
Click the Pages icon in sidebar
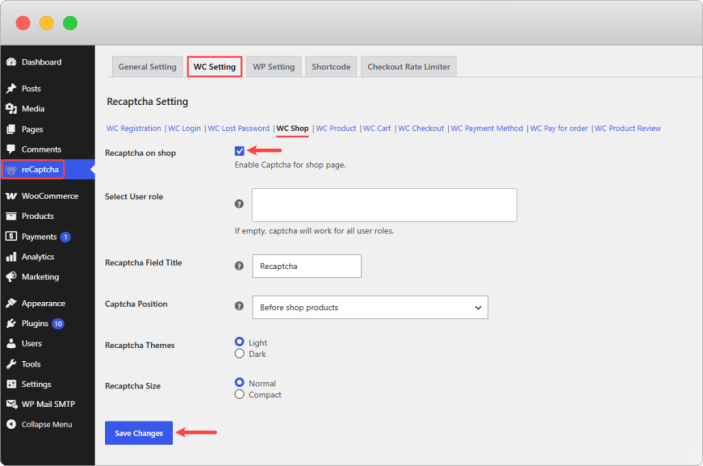point(11,129)
